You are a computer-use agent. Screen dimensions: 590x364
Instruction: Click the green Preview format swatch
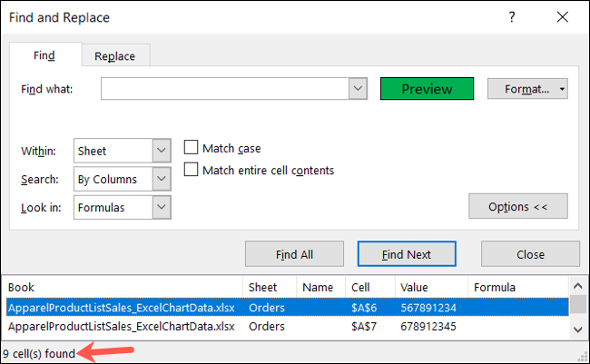tap(427, 89)
